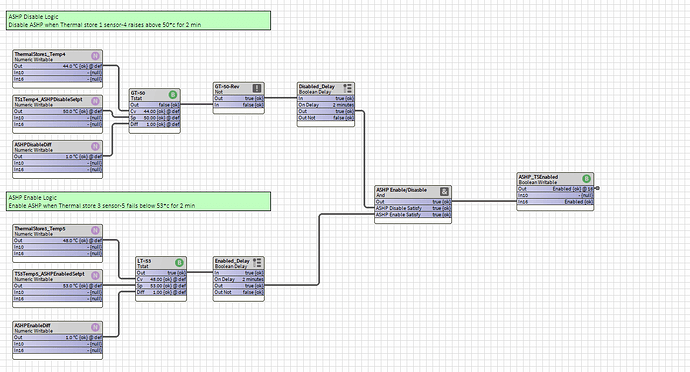Viewport: 690px width, 372px height.
Task: Click the In row of Enabled_Delay
Action: click(239, 273)
